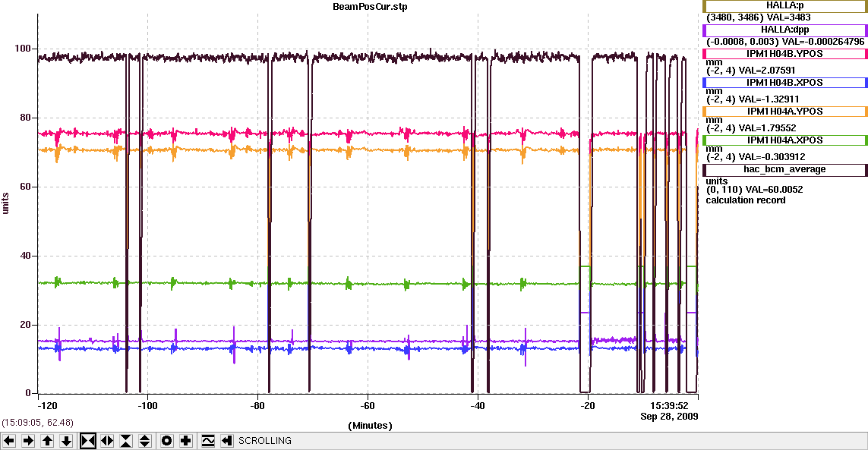Click the -60 x-axis tick label
The width and height of the screenshot is (868, 450).
pyautogui.click(x=368, y=406)
